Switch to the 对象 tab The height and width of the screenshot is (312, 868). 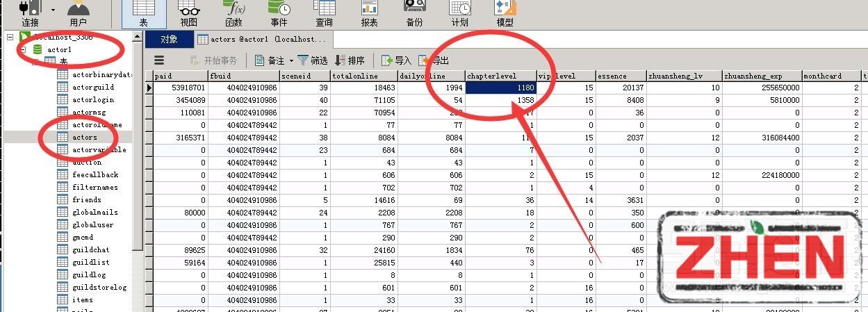[x=169, y=40]
